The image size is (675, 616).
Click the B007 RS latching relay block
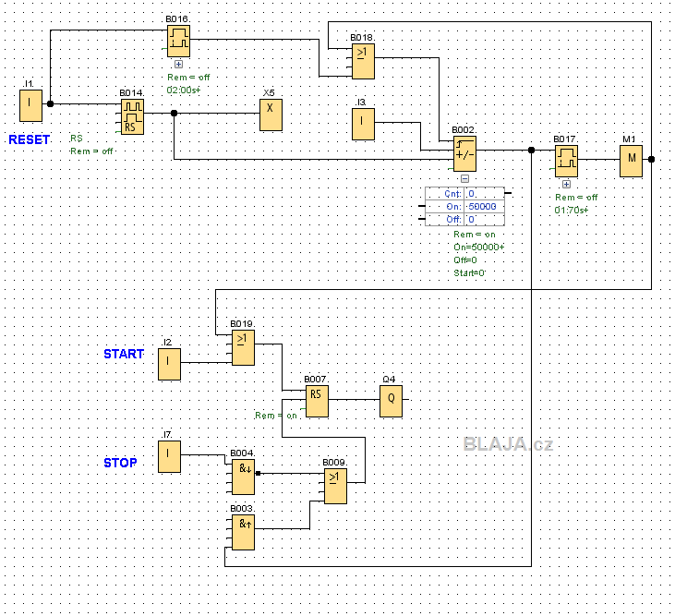click(318, 401)
